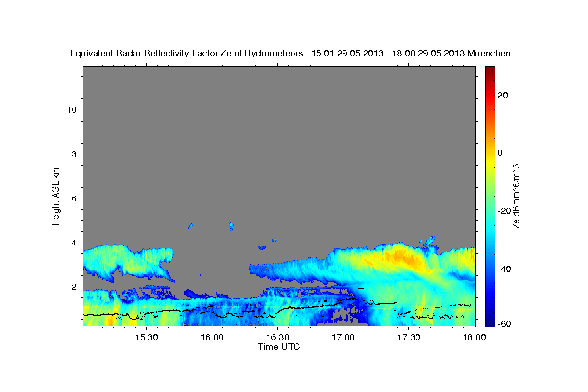Image resolution: width=588 pixels, height=392 pixels.
Task: Click the colorbar label '0'
Action: coord(500,153)
